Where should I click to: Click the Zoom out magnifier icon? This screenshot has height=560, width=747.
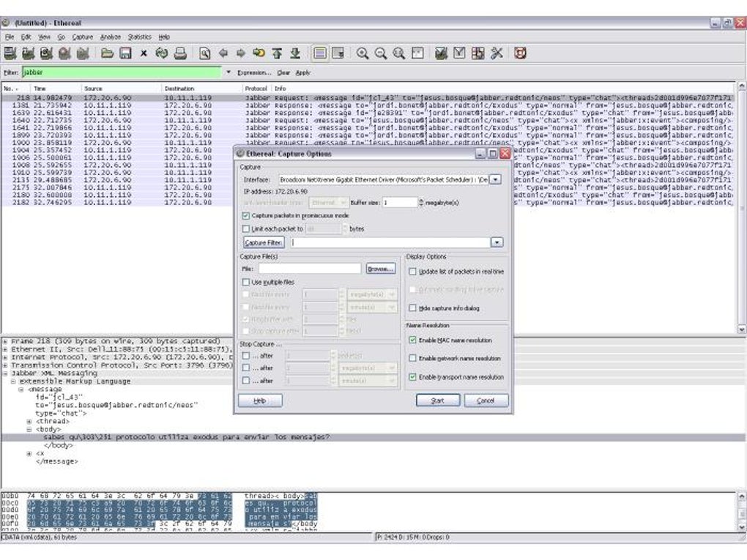click(x=380, y=53)
